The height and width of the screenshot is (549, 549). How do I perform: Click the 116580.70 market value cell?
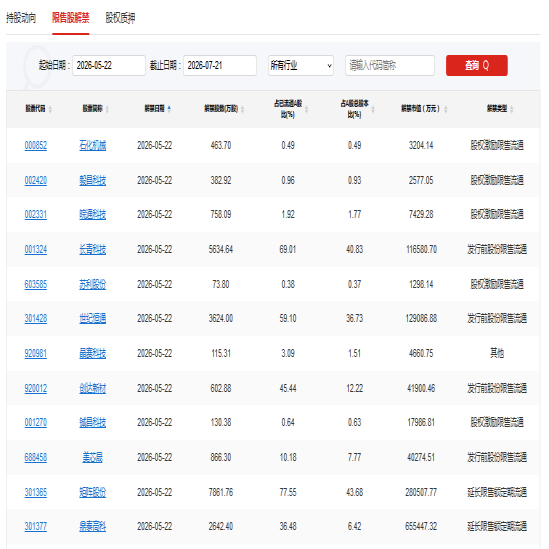422,249
